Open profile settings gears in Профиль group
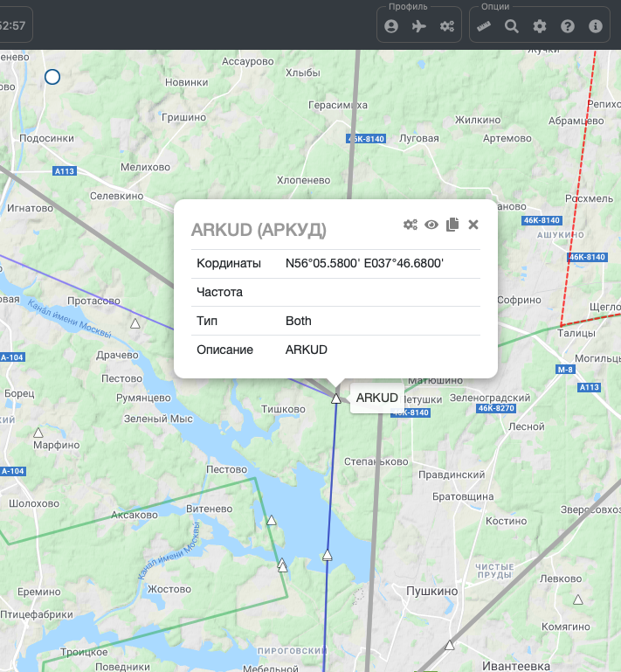The image size is (621, 672). (x=447, y=26)
